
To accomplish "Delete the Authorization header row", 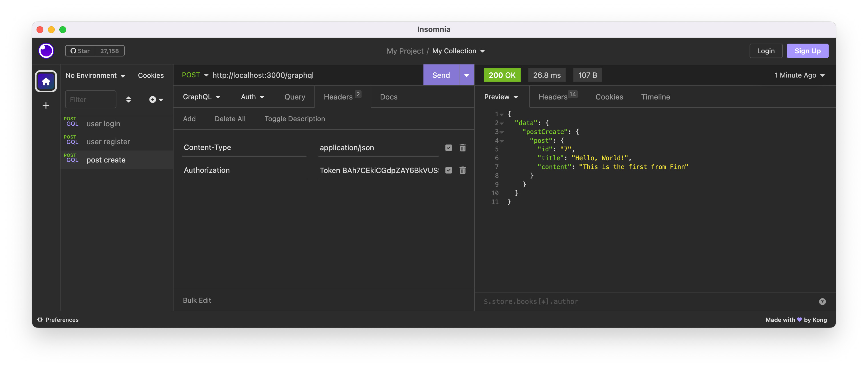I will (x=463, y=170).
